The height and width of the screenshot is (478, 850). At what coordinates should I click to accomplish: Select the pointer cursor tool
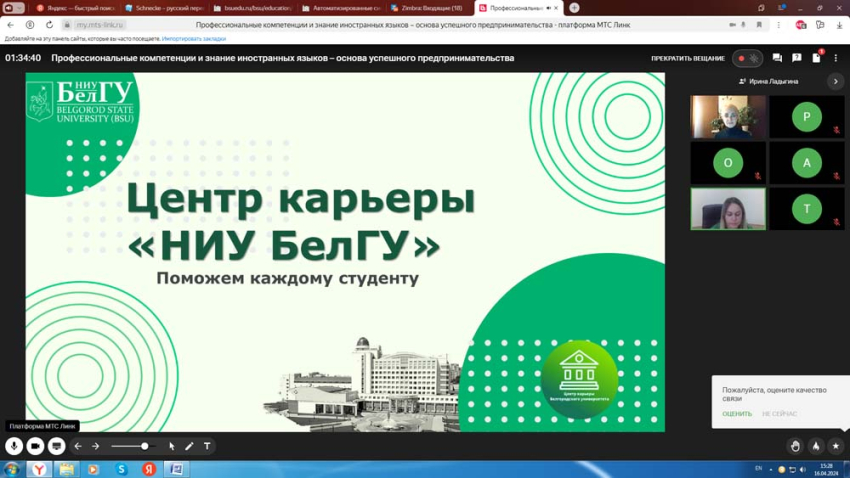coord(172,446)
